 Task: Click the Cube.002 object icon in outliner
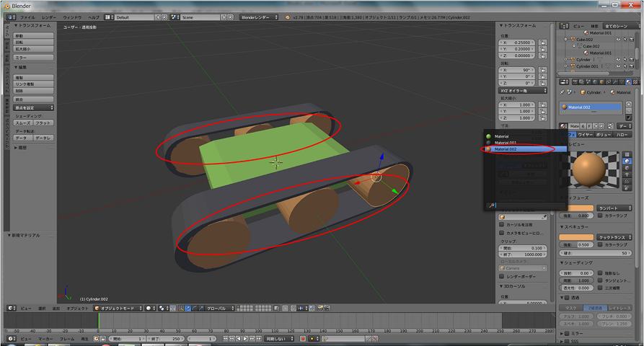pos(573,40)
